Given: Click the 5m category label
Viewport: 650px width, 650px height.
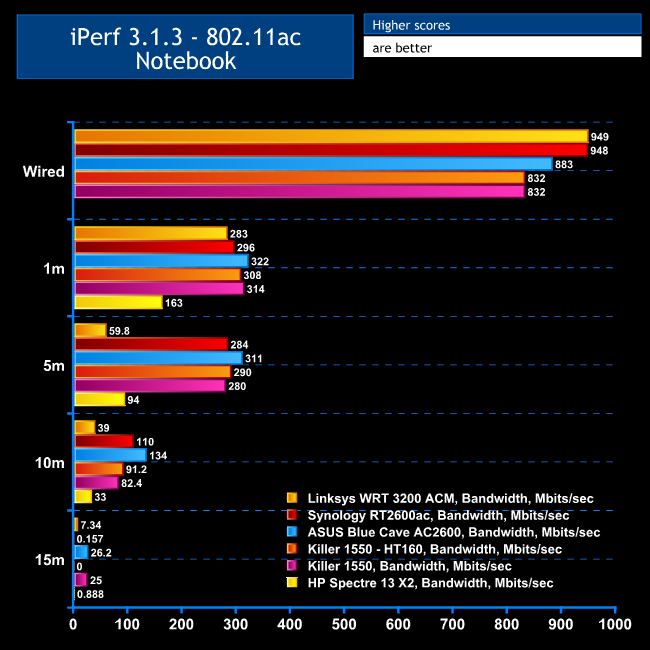Looking at the screenshot, I should pos(54,366).
